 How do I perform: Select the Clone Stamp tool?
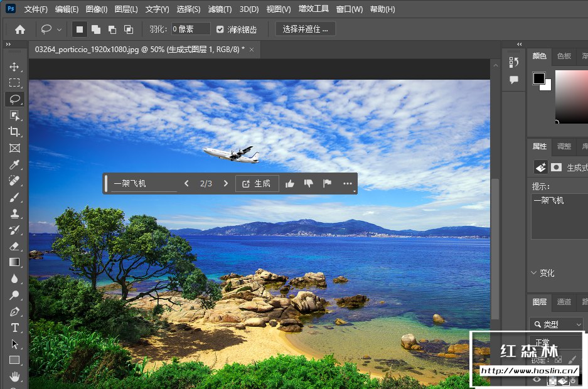click(x=14, y=213)
